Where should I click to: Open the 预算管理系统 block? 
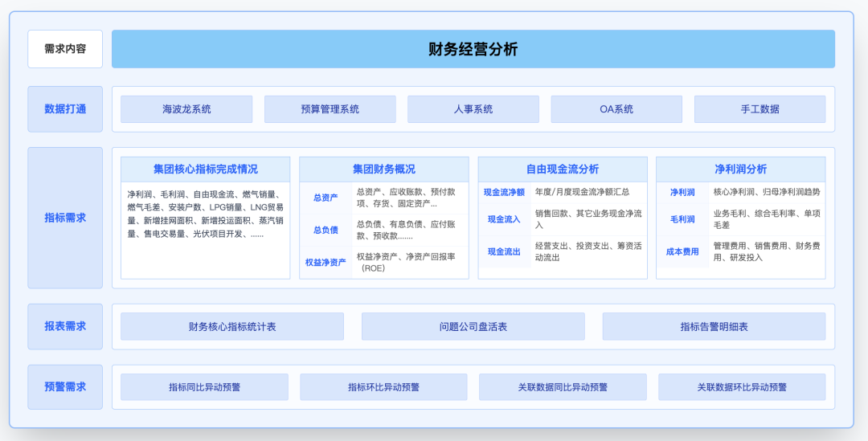click(330, 109)
